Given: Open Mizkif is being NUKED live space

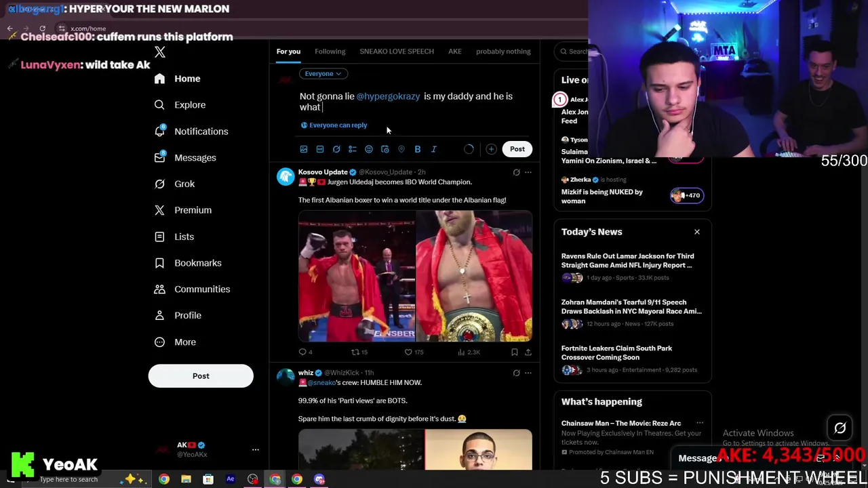Looking at the screenshot, I should (632, 191).
